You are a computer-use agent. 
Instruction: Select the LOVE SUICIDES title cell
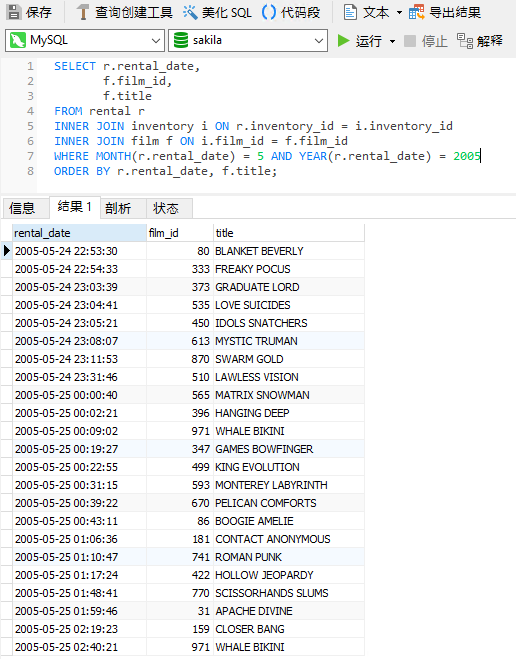click(x=289, y=305)
